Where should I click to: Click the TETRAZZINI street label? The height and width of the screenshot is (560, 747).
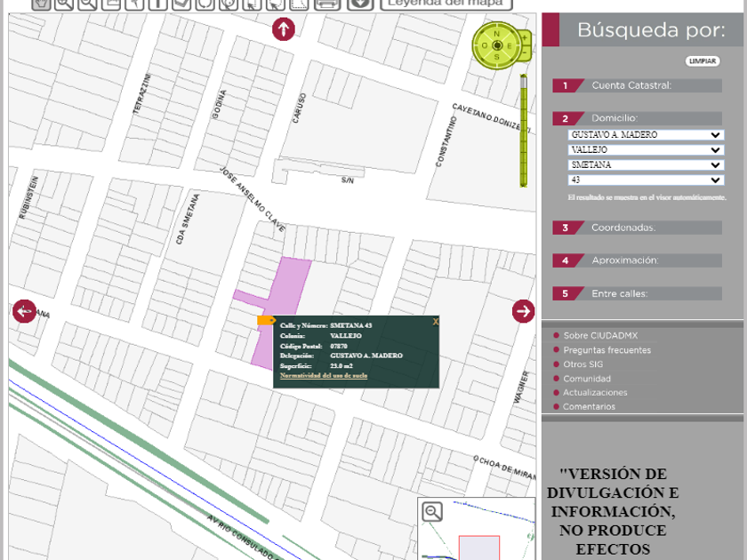[x=142, y=93]
